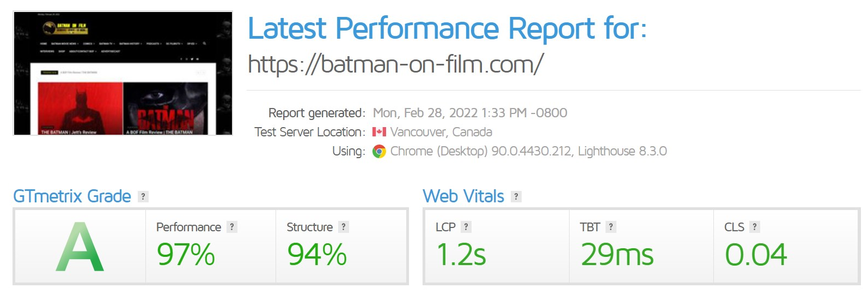Show the LCP help tooltip icon
The width and height of the screenshot is (868, 294).
[466, 227]
